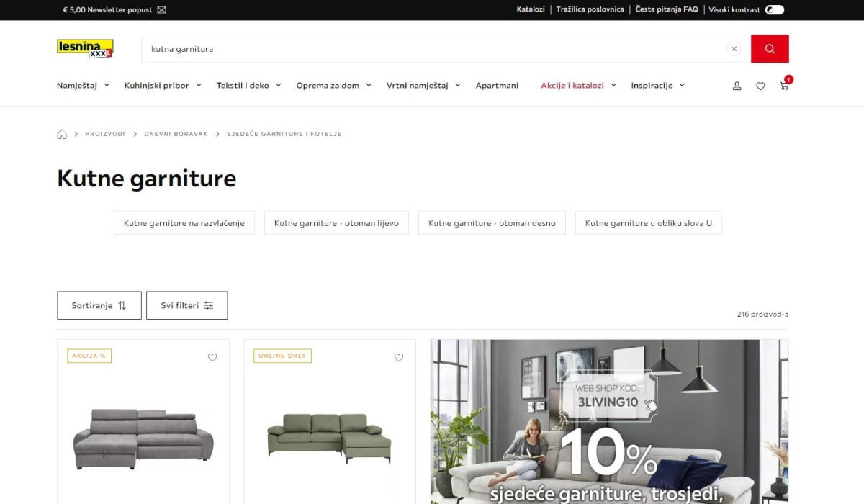Viewport: 864px width, 504px height.
Task: Click the newsletter envelope icon
Action: tap(161, 10)
